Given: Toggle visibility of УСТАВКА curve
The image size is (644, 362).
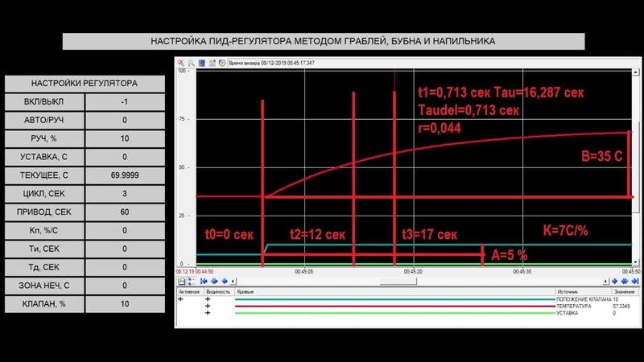Looking at the screenshot, I should click(208, 313).
